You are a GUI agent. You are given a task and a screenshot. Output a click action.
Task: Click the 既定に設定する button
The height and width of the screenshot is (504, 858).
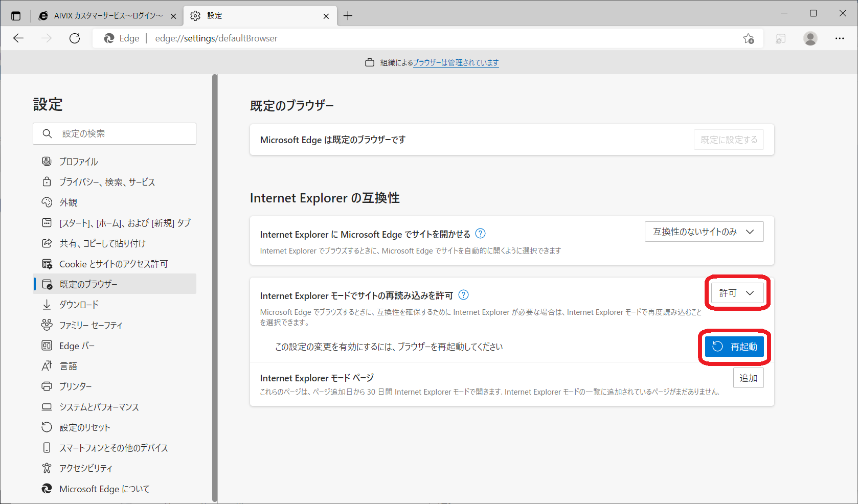tap(729, 140)
